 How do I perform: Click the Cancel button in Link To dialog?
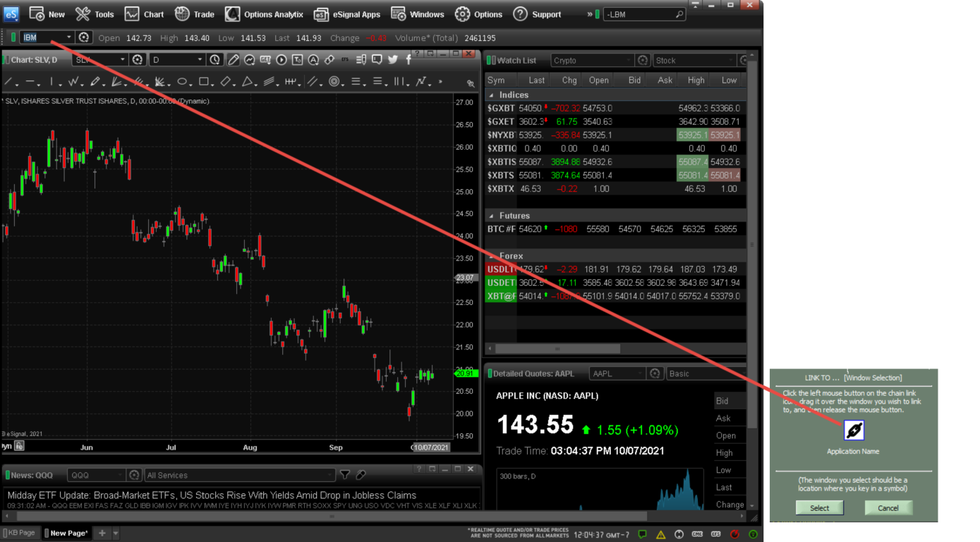pyautogui.click(x=888, y=507)
